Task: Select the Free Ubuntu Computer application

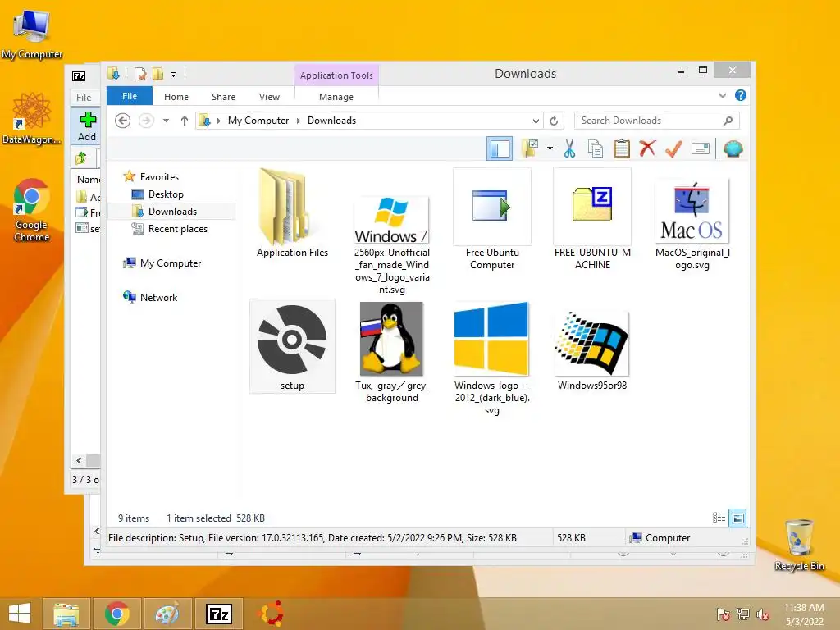Action: point(492,220)
